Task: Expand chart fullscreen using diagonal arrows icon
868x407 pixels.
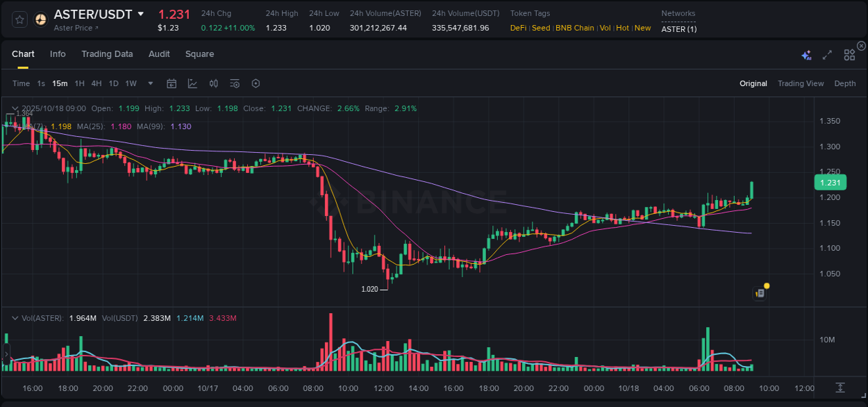Action: (x=826, y=54)
